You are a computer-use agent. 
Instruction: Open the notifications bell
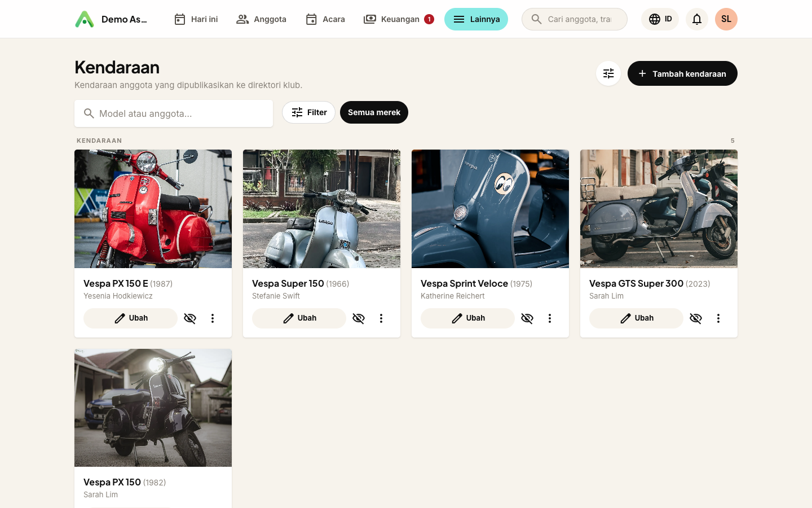(x=697, y=19)
